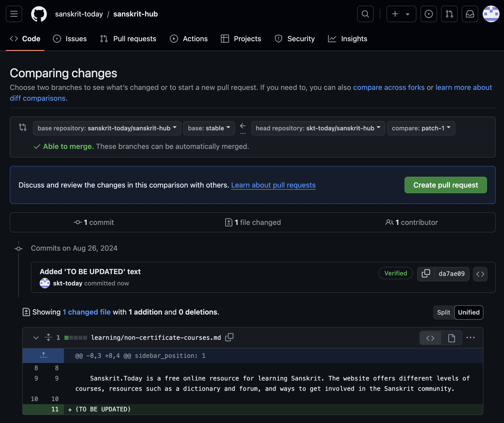
Task: Copy file path non-certificate-courses.md
Action: (x=229, y=337)
